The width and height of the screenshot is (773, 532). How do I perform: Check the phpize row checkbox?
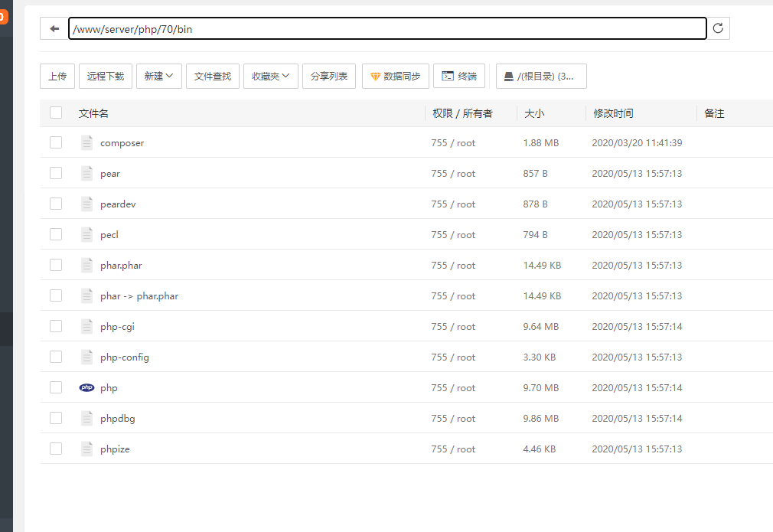click(x=56, y=449)
